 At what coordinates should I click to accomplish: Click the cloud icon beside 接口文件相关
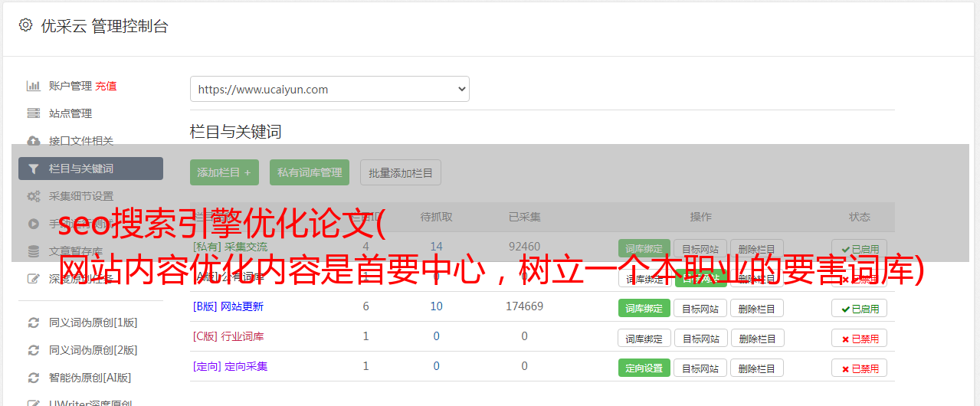33,141
